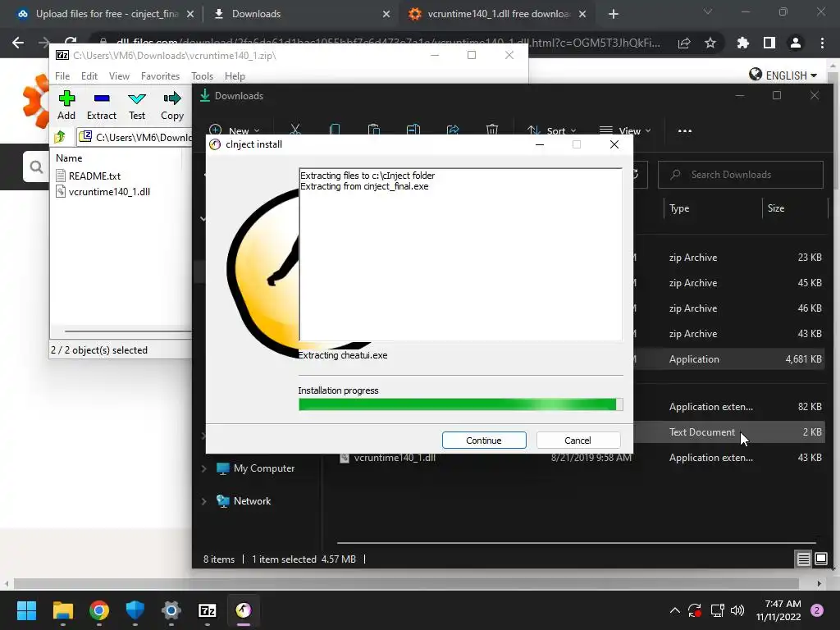Open Windows Security shield in taskbar

point(135,610)
